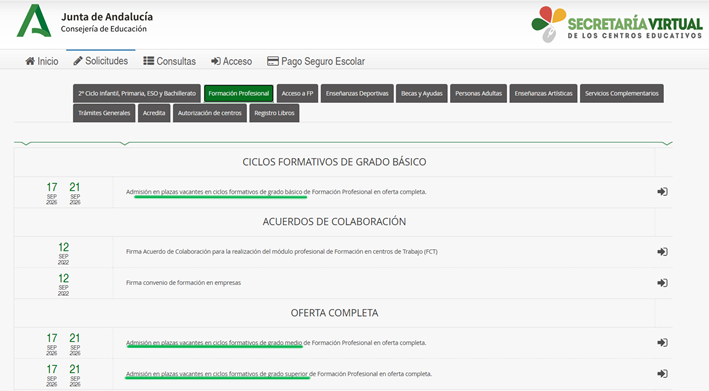
Task: Open Firma convenio de formación en empresas
Action: [x=184, y=283]
